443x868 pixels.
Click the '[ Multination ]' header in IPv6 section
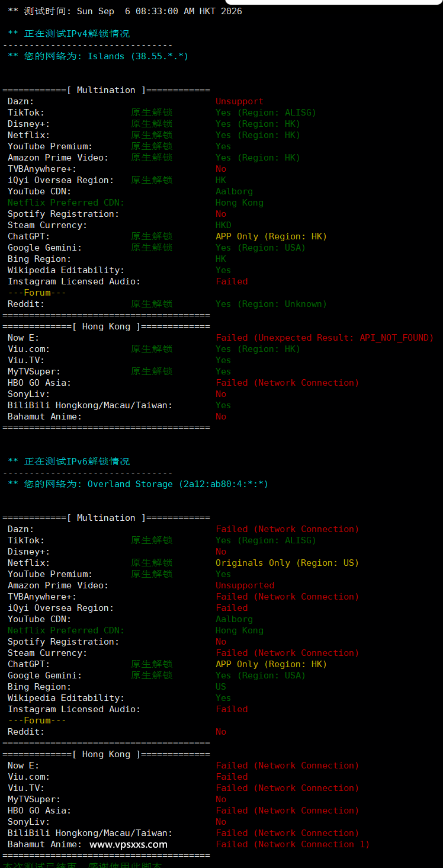tap(106, 518)
